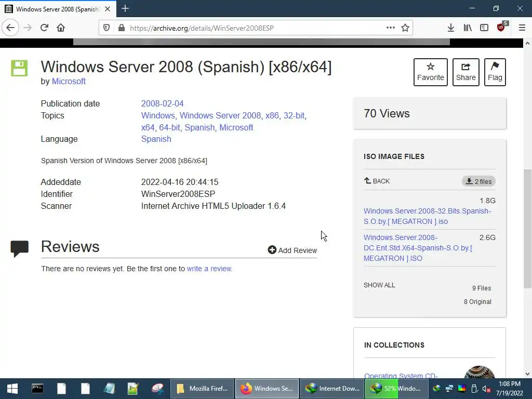This screenshot has height=399, width=532.
Task: Click the WinServer2008ESP identifier text
Action: pos(178,194)
